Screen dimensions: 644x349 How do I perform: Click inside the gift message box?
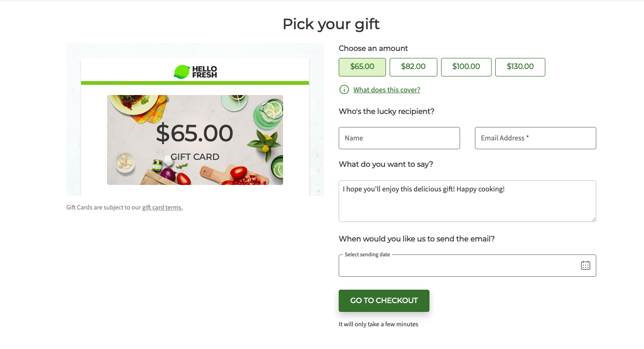pyautogui.click(x=467, y=201)
